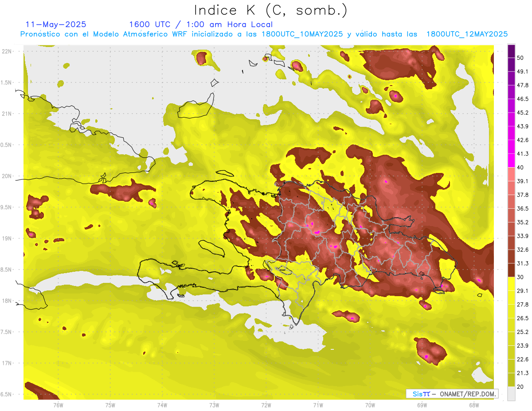The width and height of the screenshot is (532, 411).
Task: Pick the dark purple colorbar segment above 50
Action: click(511, 51)
